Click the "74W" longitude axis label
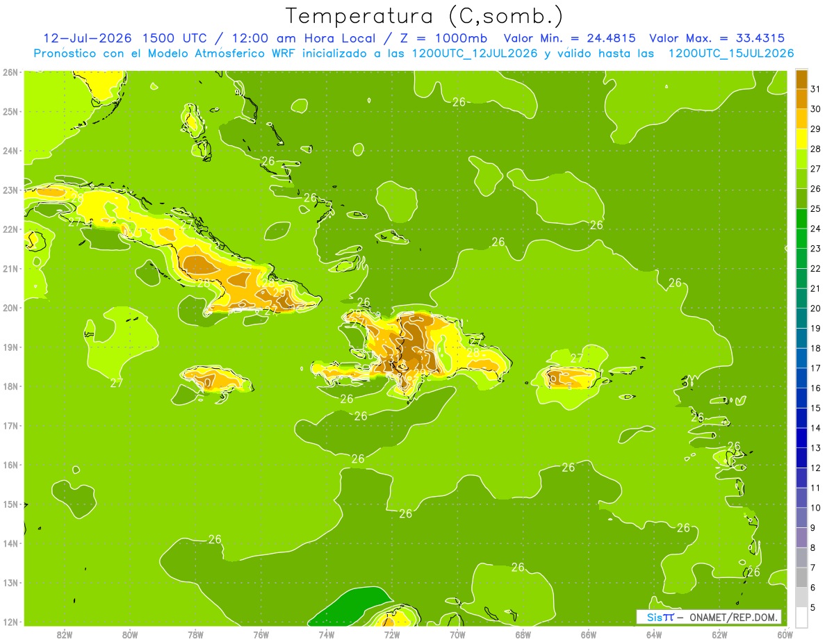 (326, 634)
